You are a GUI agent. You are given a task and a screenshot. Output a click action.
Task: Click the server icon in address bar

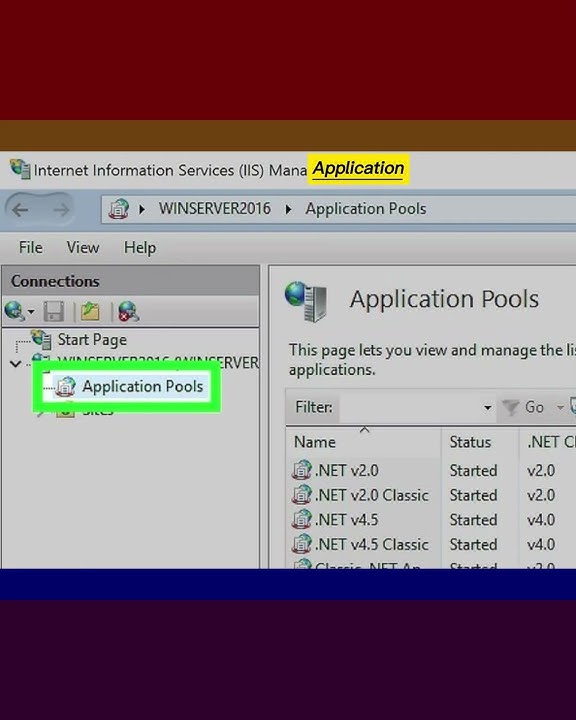[x=119, y=209]
